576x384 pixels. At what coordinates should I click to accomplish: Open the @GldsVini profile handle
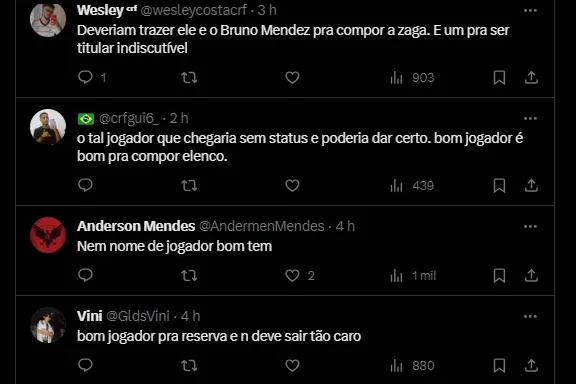pos(138,316)
